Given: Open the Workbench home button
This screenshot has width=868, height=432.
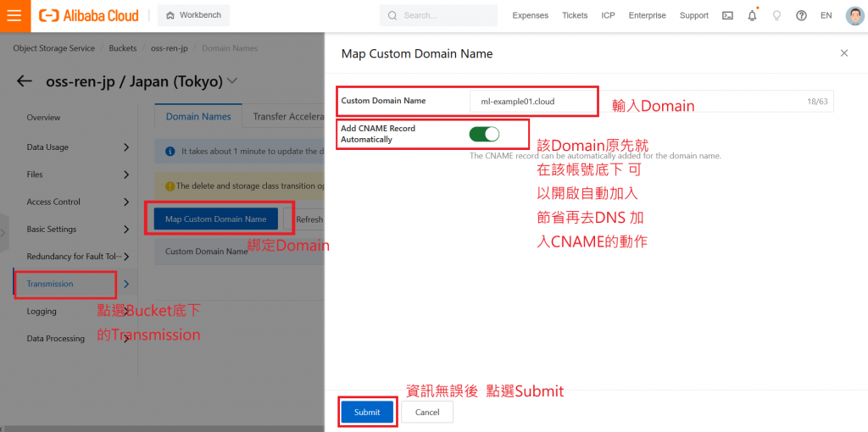Looking at the screenshot, I should pyautogui.click(x=193, y=15).
